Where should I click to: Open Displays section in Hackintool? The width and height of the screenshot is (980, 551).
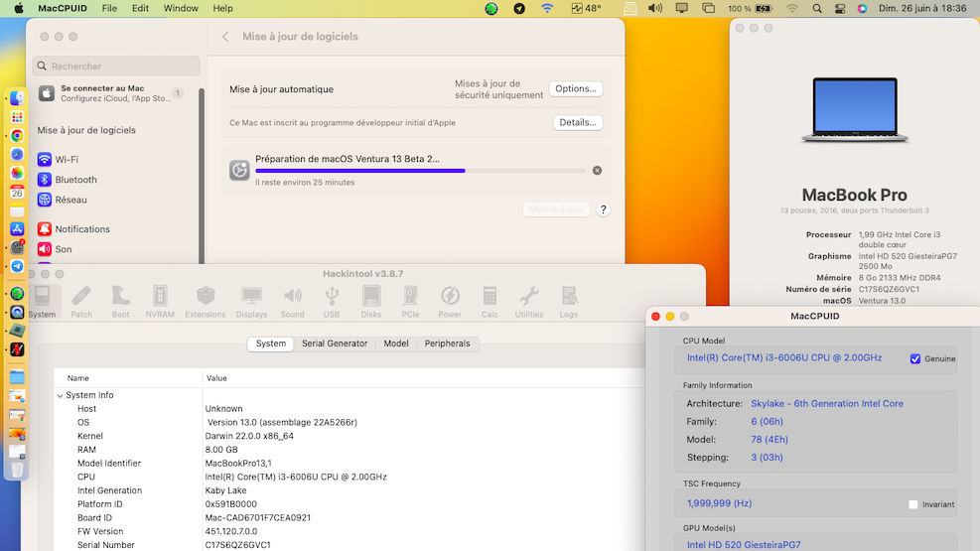pyautogui.click(x=251, y=302)
